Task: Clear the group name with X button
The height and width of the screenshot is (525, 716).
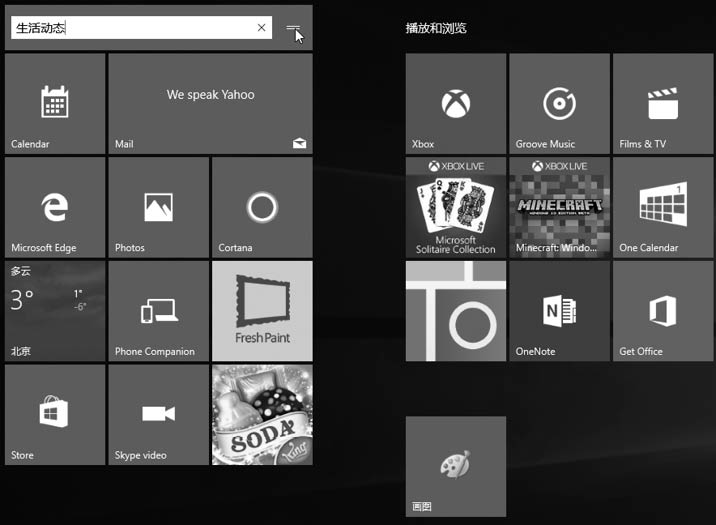Action: 262,28
